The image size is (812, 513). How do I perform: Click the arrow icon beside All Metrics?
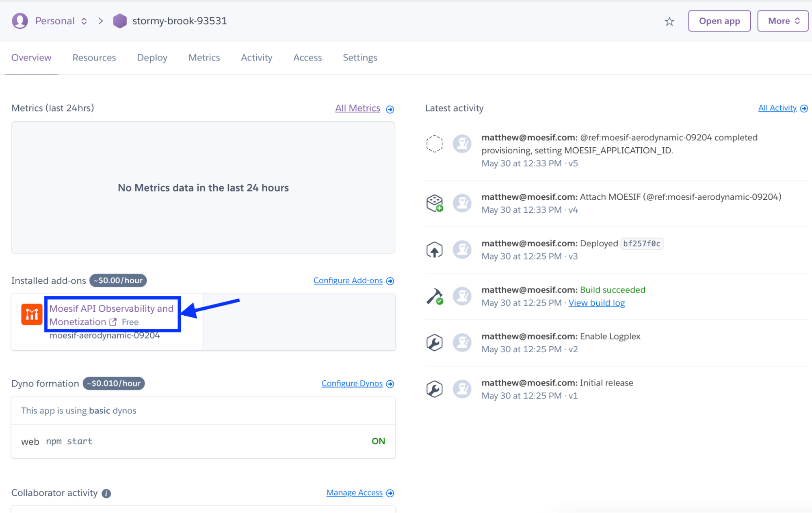point(390,109)
